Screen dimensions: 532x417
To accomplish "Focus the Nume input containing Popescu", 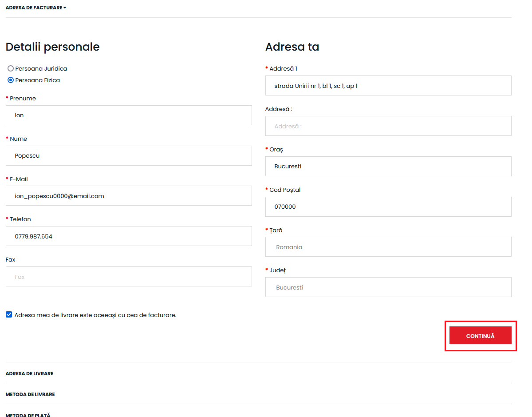I will [x=129, y=156].
